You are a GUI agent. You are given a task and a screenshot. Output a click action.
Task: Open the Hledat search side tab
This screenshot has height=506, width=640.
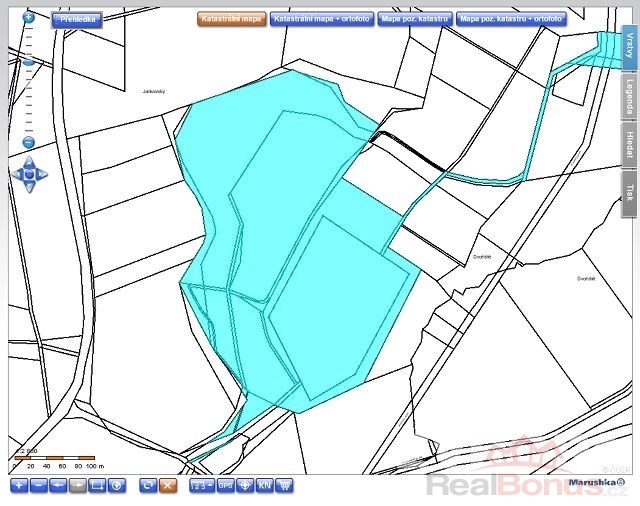629,145
